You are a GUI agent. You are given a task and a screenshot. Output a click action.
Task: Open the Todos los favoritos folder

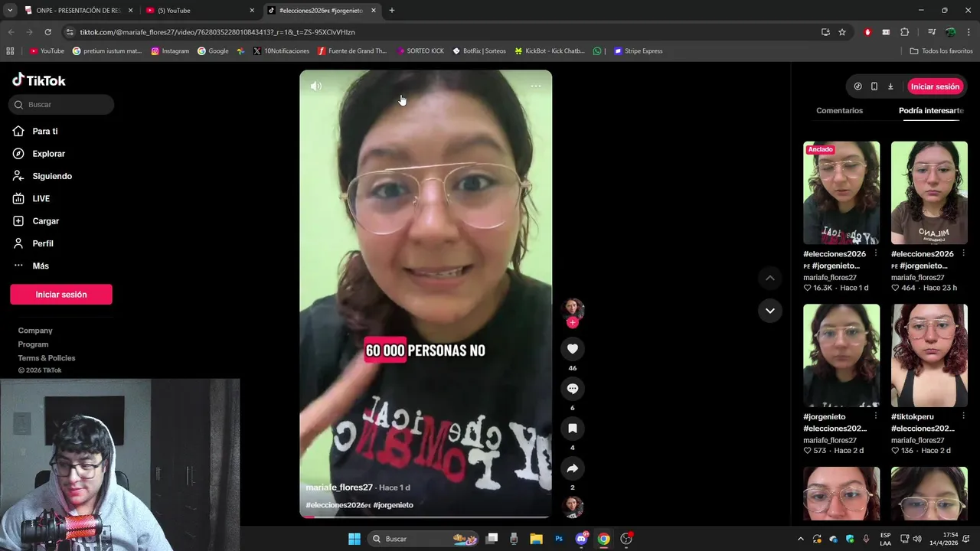point(941,51)
